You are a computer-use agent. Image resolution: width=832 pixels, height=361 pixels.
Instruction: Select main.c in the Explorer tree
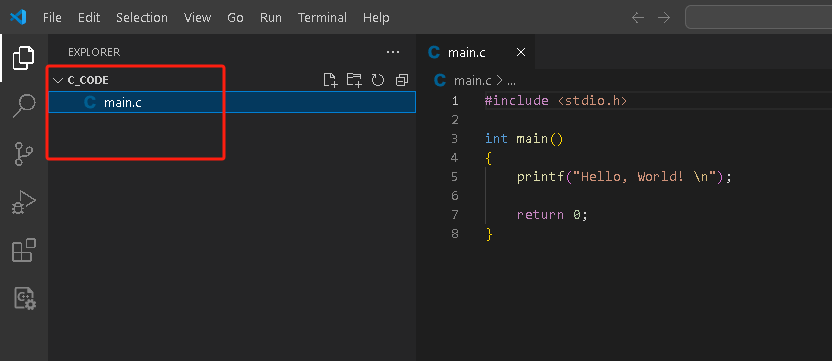pyautogui.click(x=232, y=102)
